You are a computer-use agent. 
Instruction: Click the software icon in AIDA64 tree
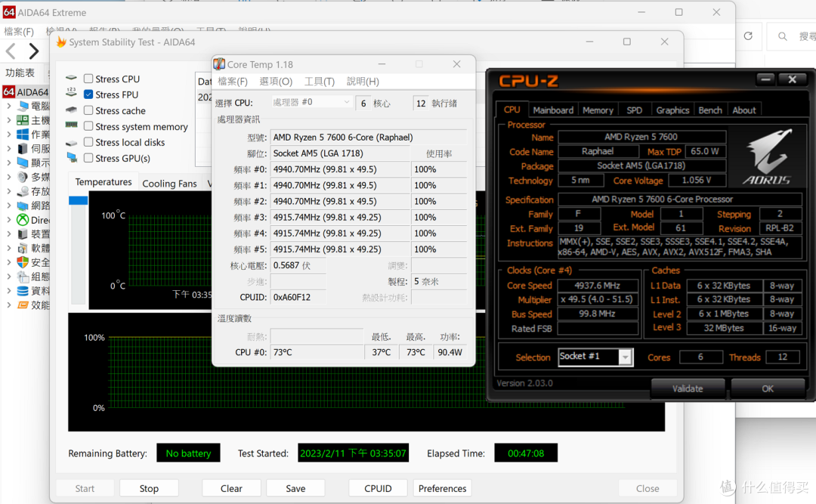click(23, 249)
